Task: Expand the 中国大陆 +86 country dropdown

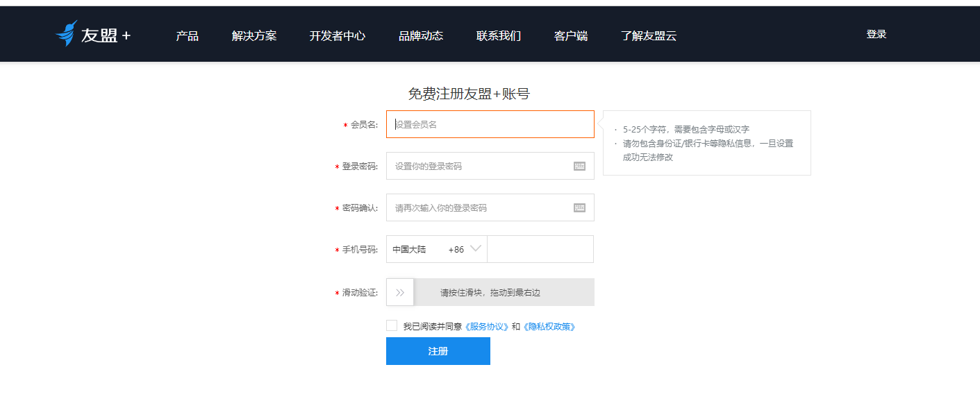Action: click(x=437, y=249)
